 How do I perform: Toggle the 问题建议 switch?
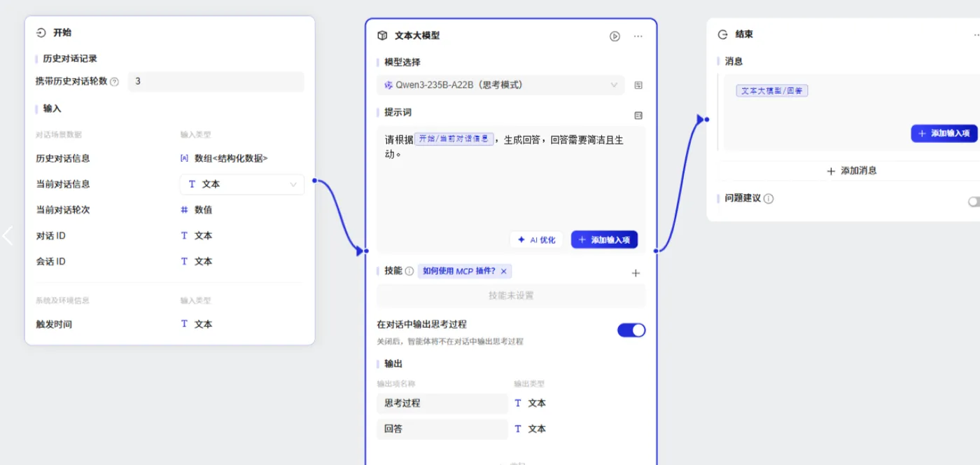(x=974, y=202)
